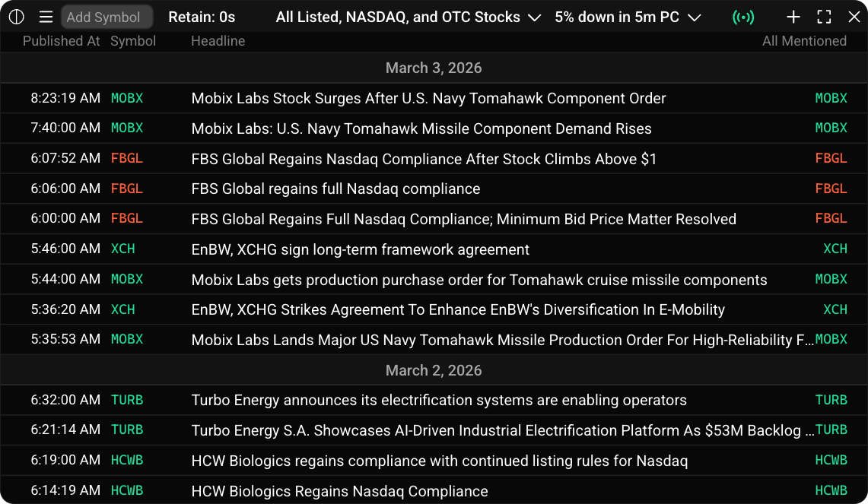Viewport: 868px width, 504px height.
Task: Click inside the Add Symbol field
Action: [107, 16]
